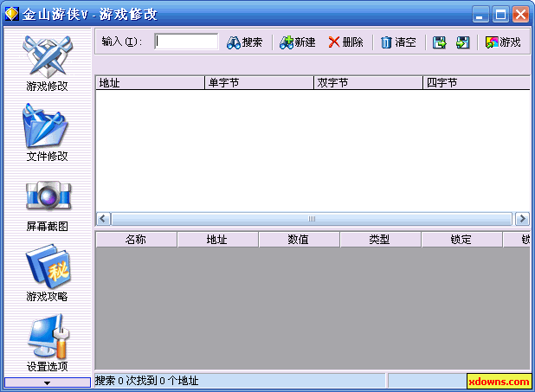
Task: Click the 新建 toolbar button
Action: click(x=297, y=42)
